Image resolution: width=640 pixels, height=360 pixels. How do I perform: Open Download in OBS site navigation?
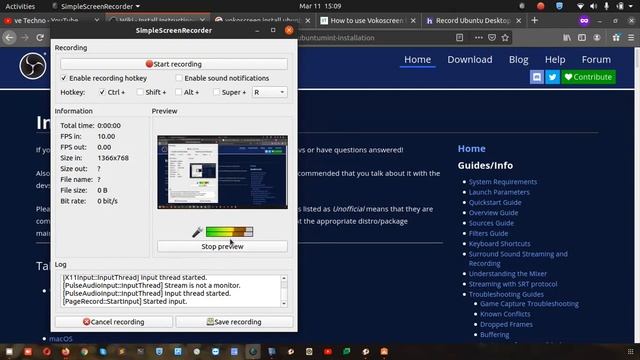coord(470,60)
